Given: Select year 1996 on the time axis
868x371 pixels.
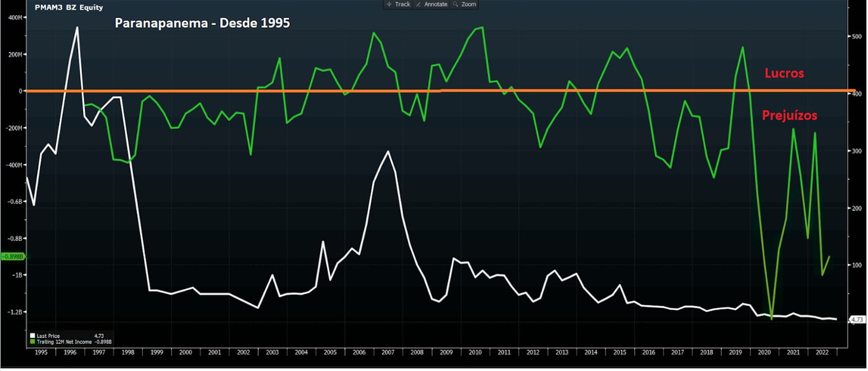Looking at the screenshot, I should click(x=70, y=351).
